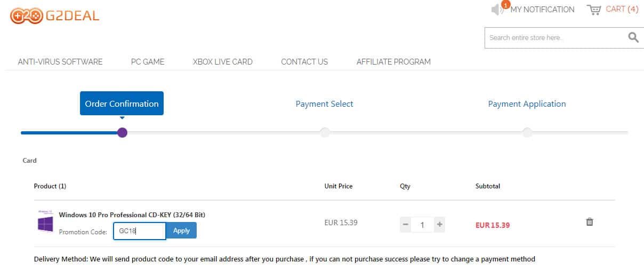Focus the search entire store field
This screenshot has width=644, height=278.
click(x=554, y=38)
